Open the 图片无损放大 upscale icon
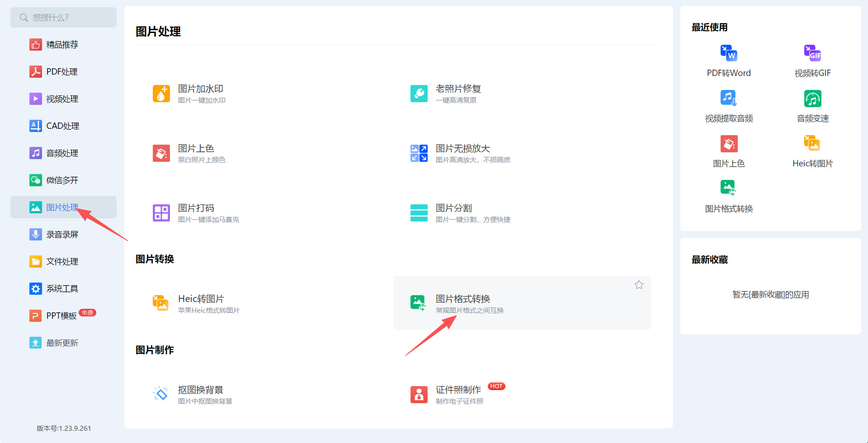 [419, 153]
